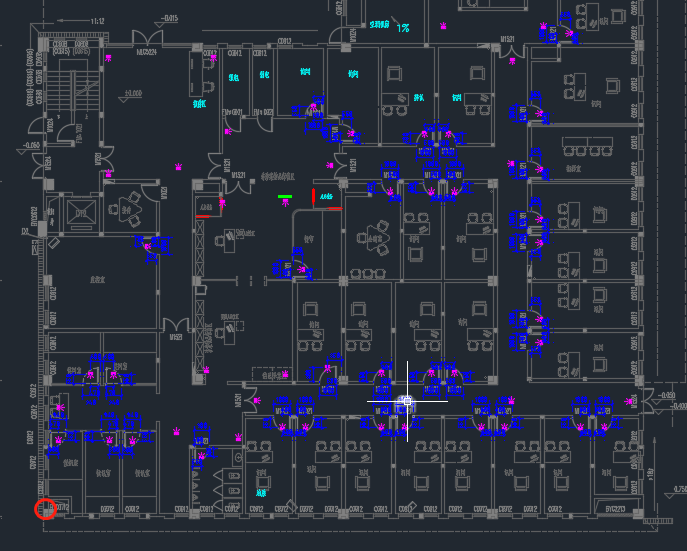
Task: Pick the red vertical line beside the green bar
Action: (313, 196)
